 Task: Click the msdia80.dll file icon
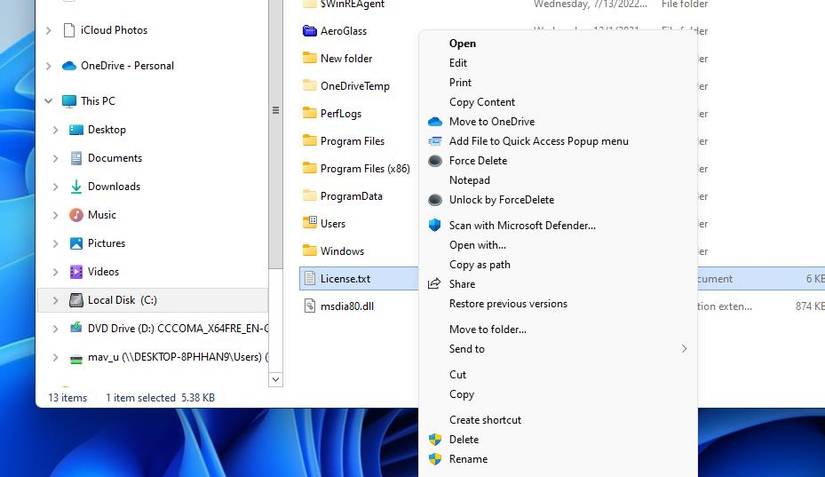tap(310, 306)
